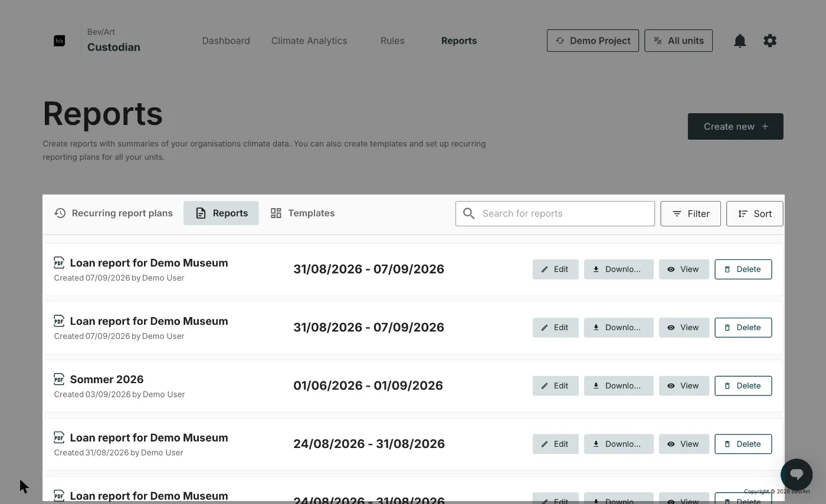Open the All units selector
The image size is (826, 504).
pos(678,41)
